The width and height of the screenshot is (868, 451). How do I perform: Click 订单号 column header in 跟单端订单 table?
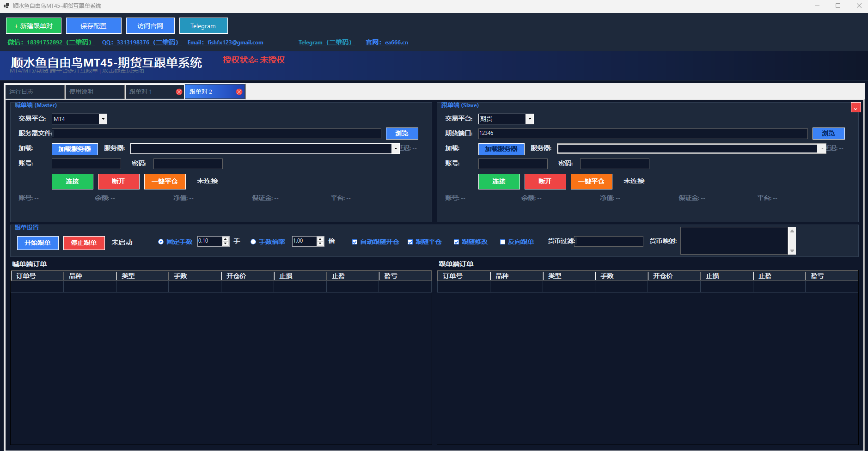(464, 276)
